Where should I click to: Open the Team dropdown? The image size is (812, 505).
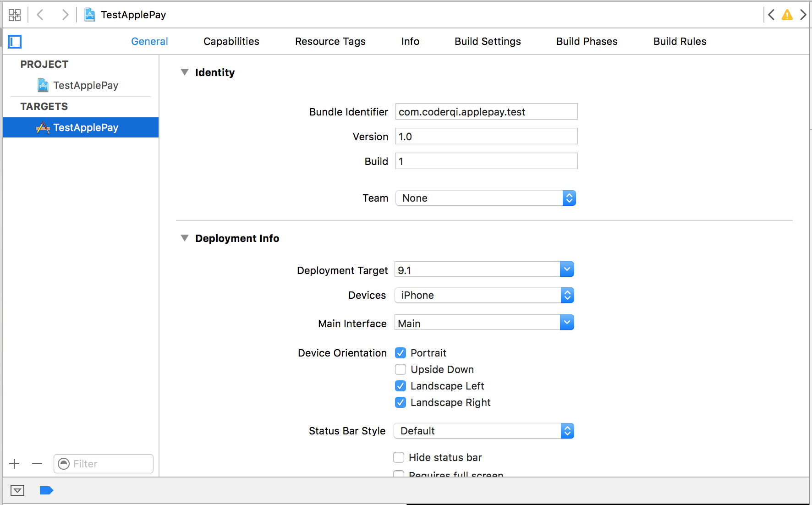485,198
